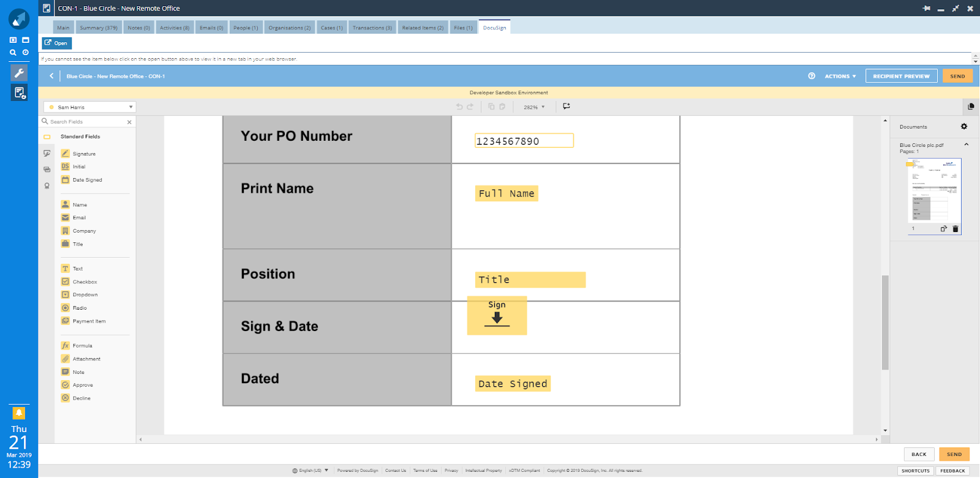Screen dimensions: 980x478
Task: Go back with the left chevron
Action: 51,76
